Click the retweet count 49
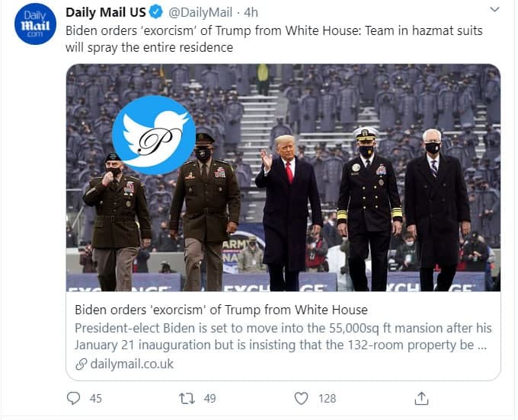 [x=211, y=398]
